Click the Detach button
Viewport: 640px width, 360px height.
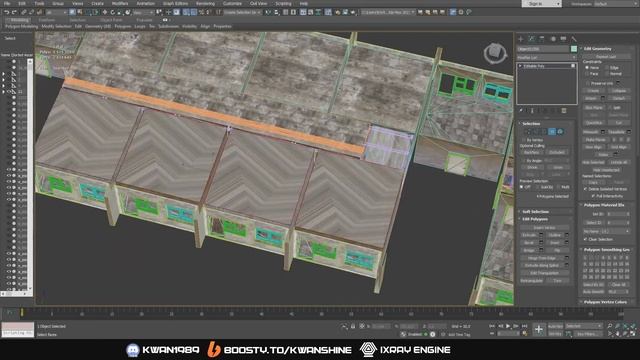point(619,98)
